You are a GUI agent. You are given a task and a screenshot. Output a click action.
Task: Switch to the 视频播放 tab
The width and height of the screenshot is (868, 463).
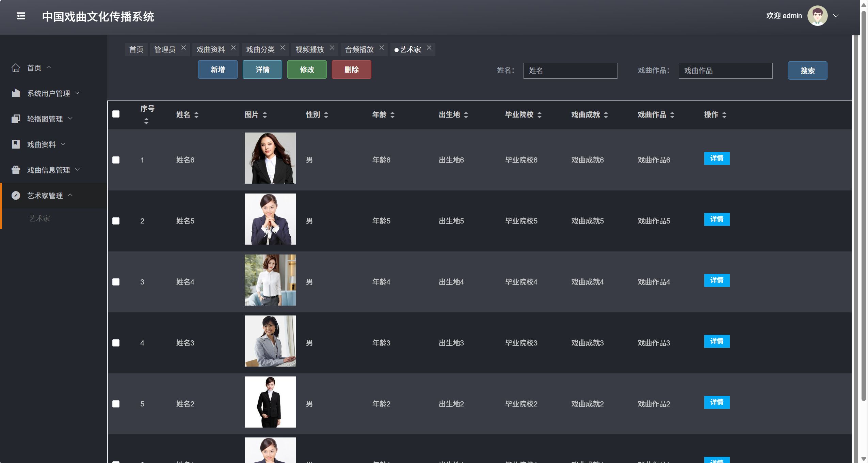point(310,49)
